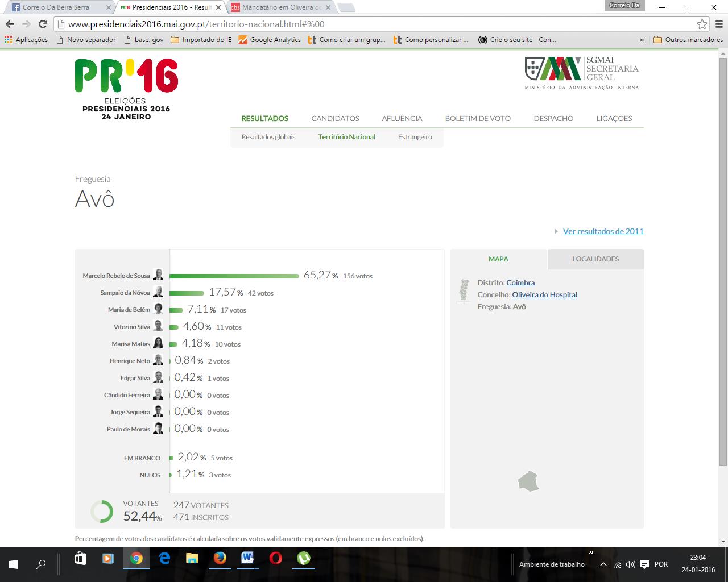The height and width of the screenshot is (582, 728).
Task: Click the SGMAI Secretaria Geral logo
Action: coord(581,73)
